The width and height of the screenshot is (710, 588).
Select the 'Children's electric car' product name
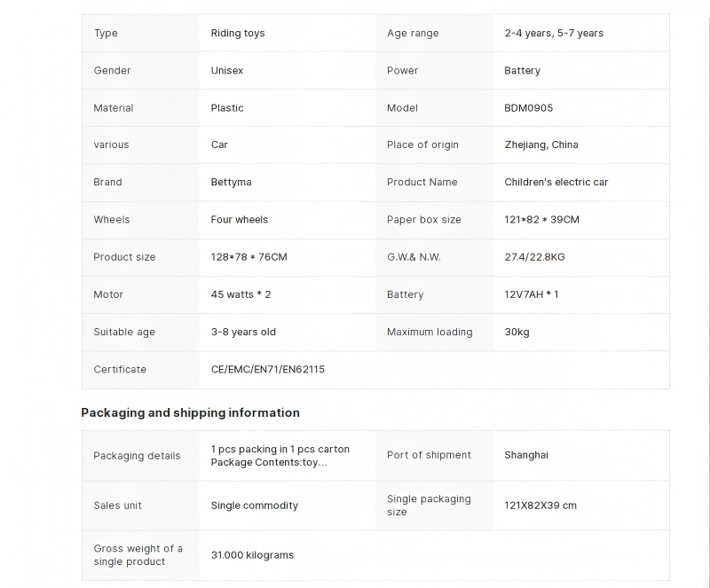[x=556, y=183]
